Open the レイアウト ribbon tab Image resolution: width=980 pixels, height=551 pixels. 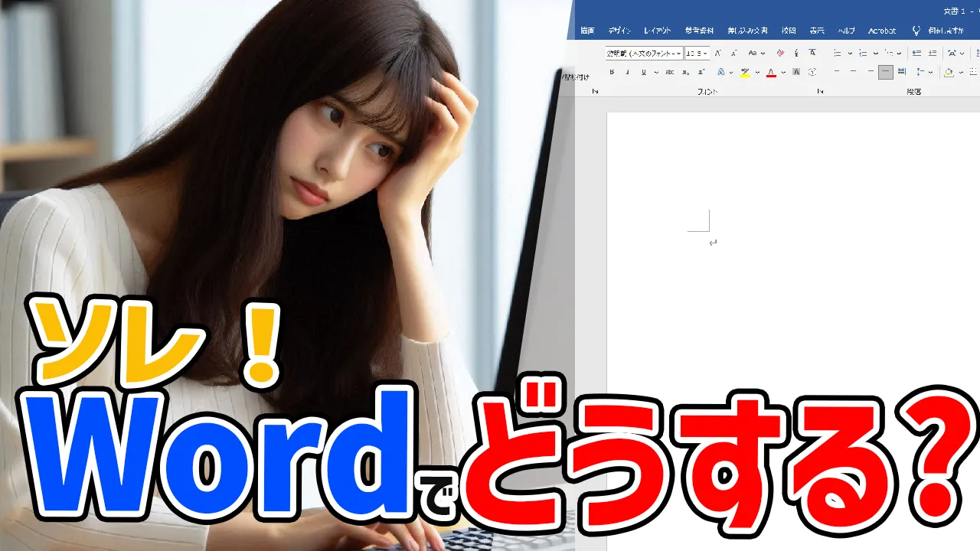click(657, 31)
